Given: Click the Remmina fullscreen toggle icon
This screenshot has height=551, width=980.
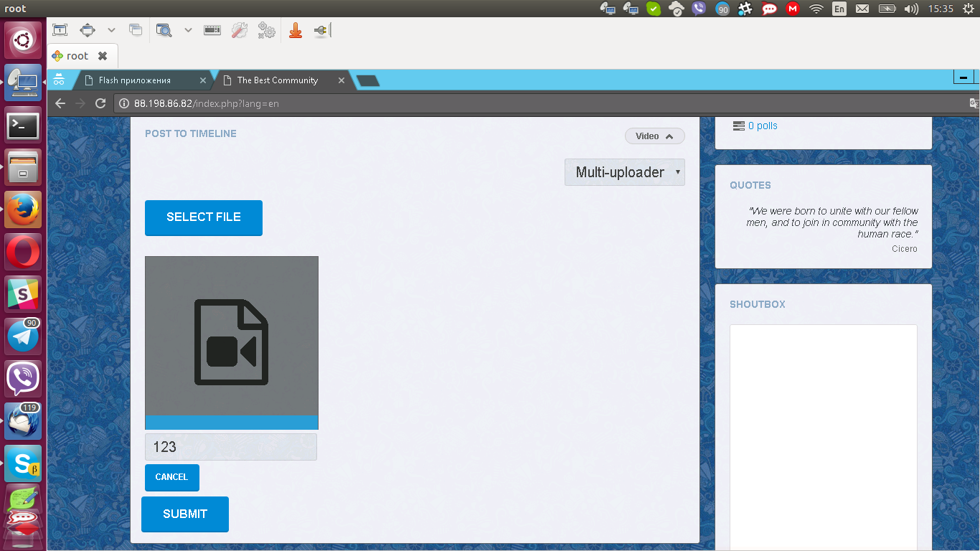Looking at the screenshot, I should (x=88, y=30).
